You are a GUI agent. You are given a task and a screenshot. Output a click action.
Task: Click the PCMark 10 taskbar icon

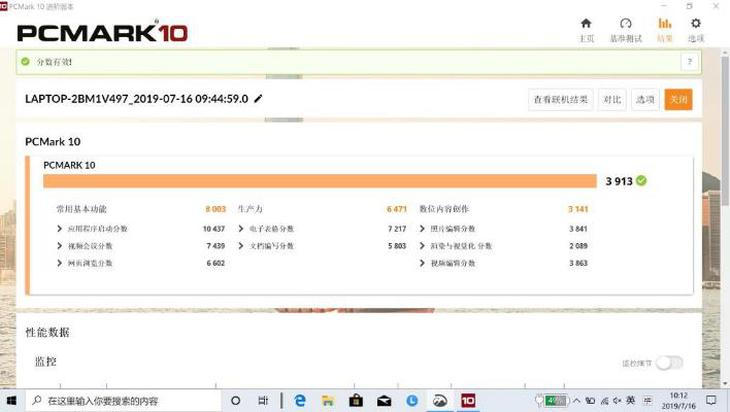468,400
